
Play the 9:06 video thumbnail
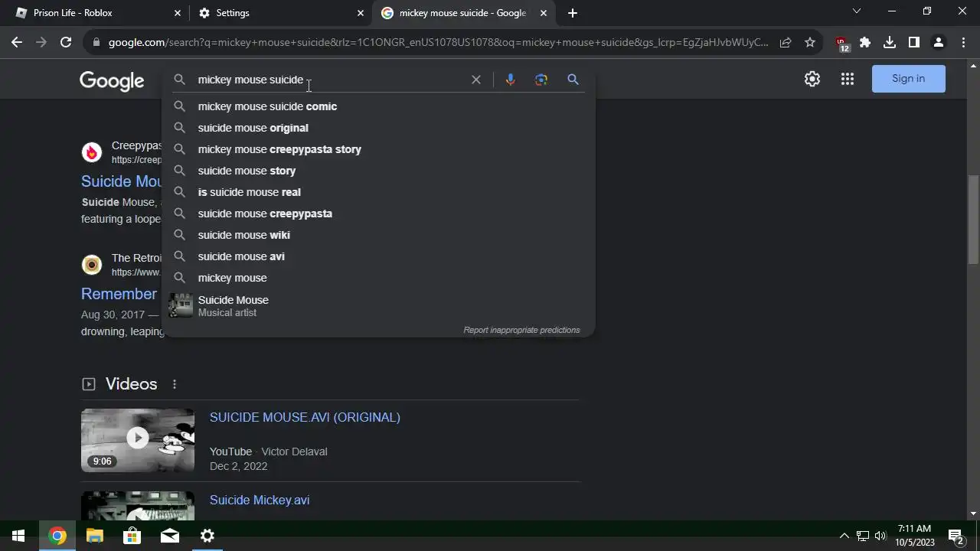tap(138, 440)
